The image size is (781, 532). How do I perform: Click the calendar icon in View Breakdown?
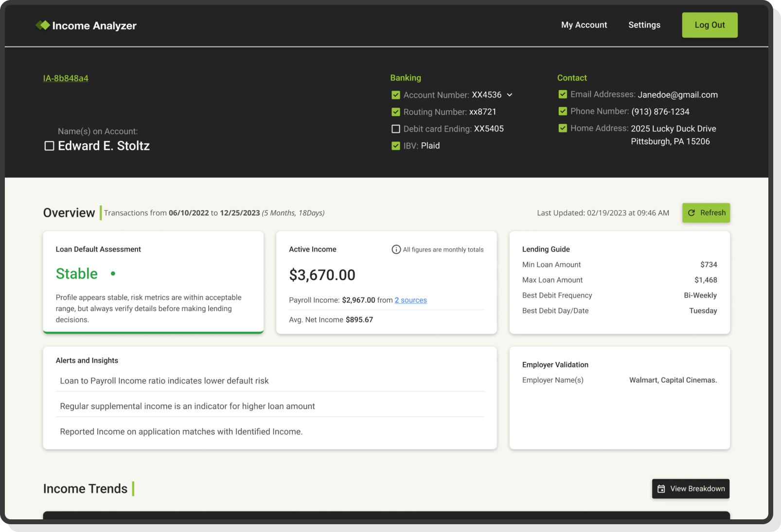[x=661, y=489]
